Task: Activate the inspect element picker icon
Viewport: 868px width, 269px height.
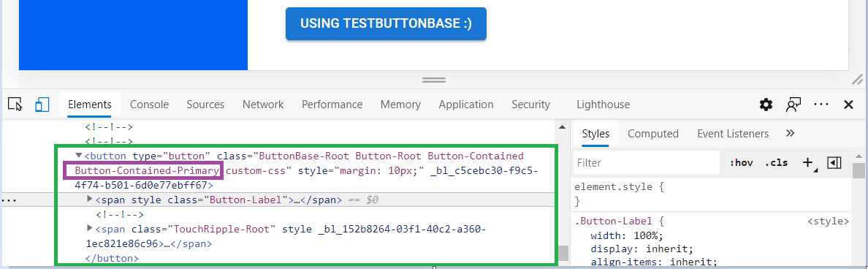Action: (x=15, y=104)
